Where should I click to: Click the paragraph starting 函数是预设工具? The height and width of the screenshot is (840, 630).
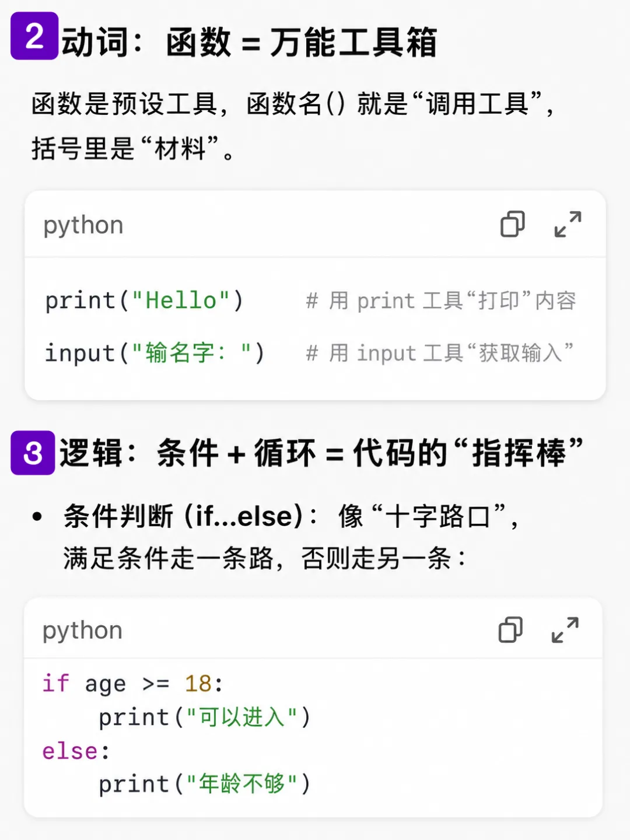tap(293, 126)
